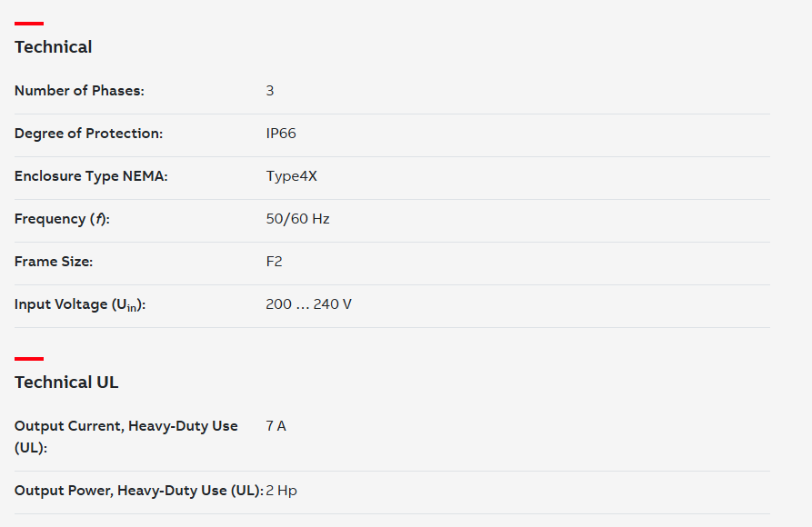This screenshot has width=812, height=527.
Task: Click the 2 Hp output power value
Action: pyautogui.click(x=281, y=491)
